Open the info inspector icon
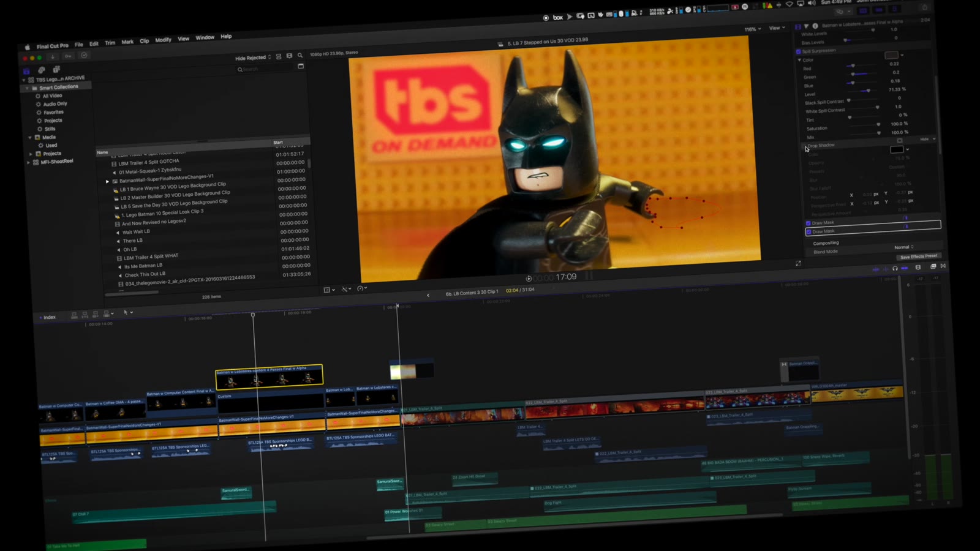The width and height of the screenshot is (980, 551). click(815, 26)
